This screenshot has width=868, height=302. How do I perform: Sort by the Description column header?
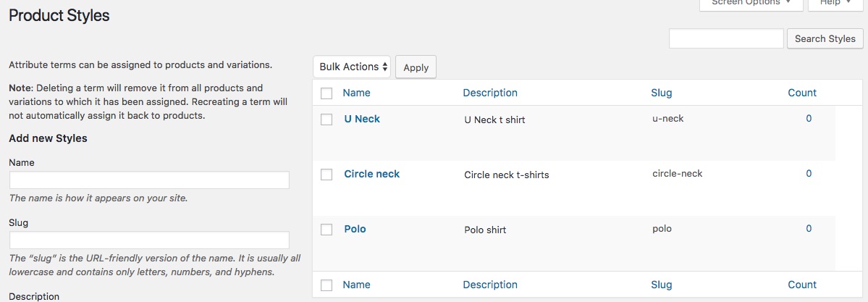(490, 93)
